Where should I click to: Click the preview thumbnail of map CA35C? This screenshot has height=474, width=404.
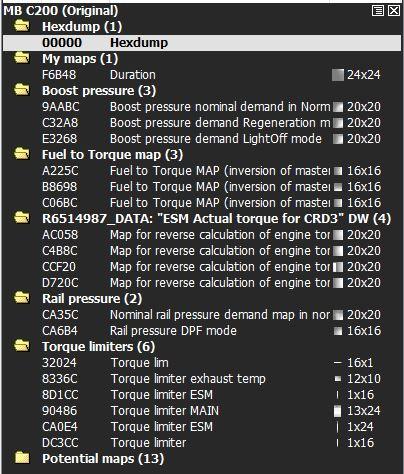click(338, 315)
